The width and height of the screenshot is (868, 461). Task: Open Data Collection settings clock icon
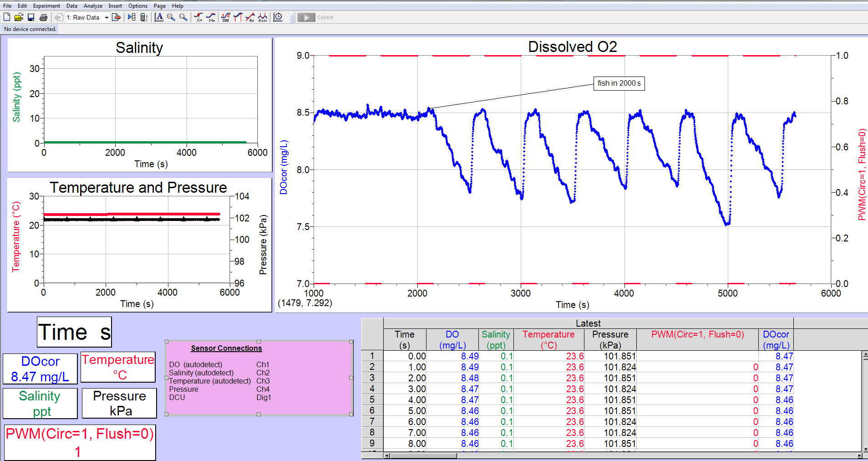click(278, 17)
